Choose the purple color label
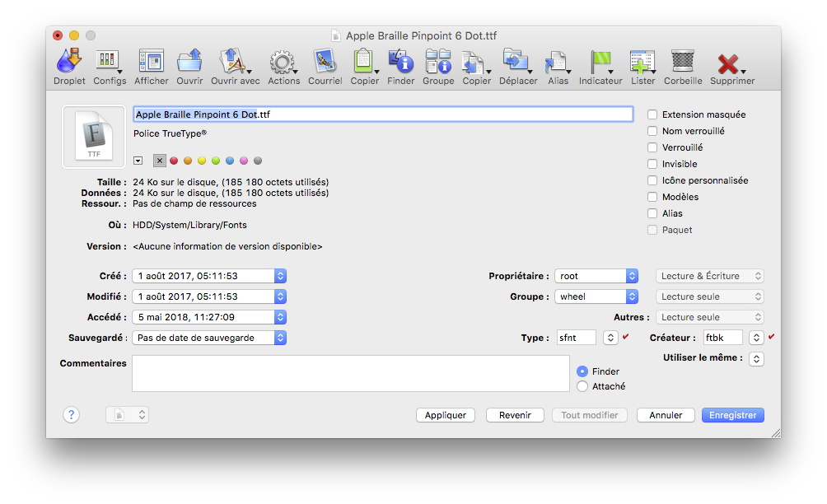This screenshot has width=827, height=504. (244, 161)
